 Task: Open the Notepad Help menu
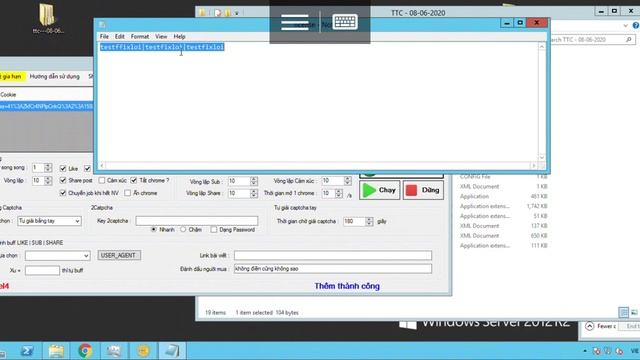click(179, 36)
